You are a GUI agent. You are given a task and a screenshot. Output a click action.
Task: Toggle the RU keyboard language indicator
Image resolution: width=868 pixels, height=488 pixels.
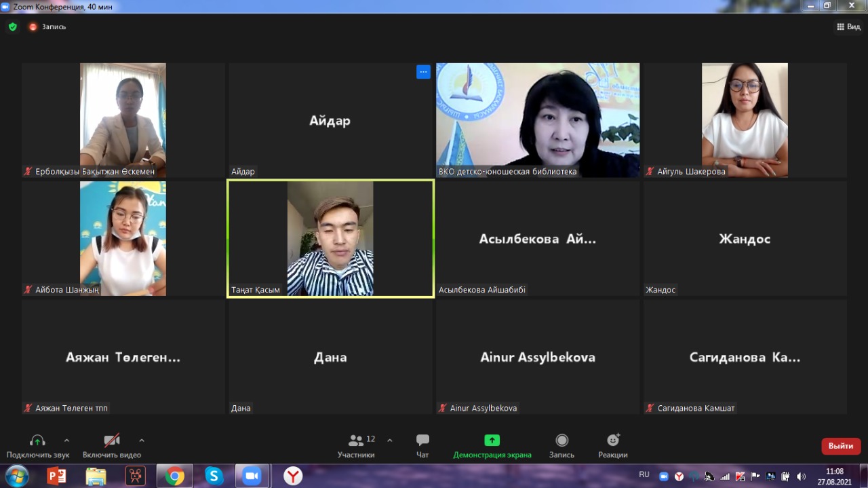point(644,474)
